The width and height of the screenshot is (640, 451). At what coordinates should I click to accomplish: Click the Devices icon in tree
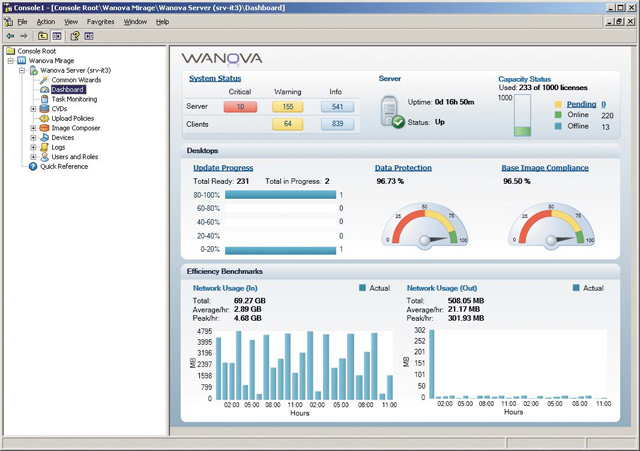[44, 138]
